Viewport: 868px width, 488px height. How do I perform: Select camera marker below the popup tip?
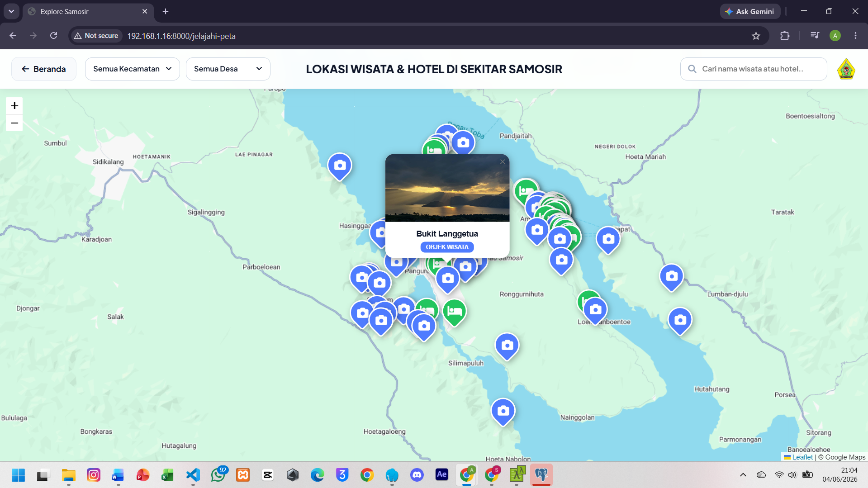(x=448, y=280)
